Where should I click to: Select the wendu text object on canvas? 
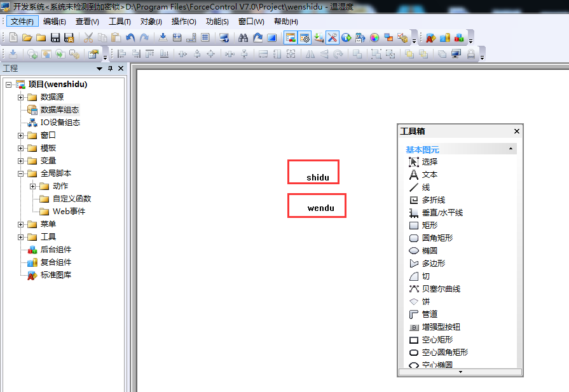[x=321, y=208]
